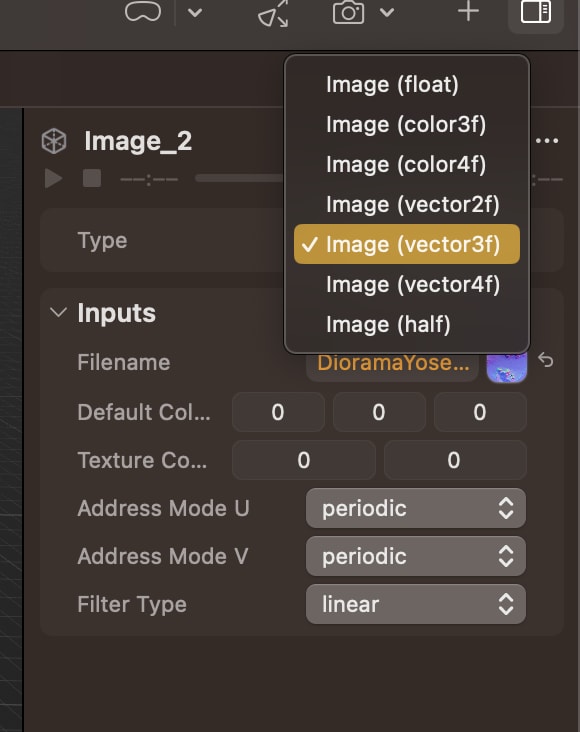Click the stop animation button

[x=92, y=178]
